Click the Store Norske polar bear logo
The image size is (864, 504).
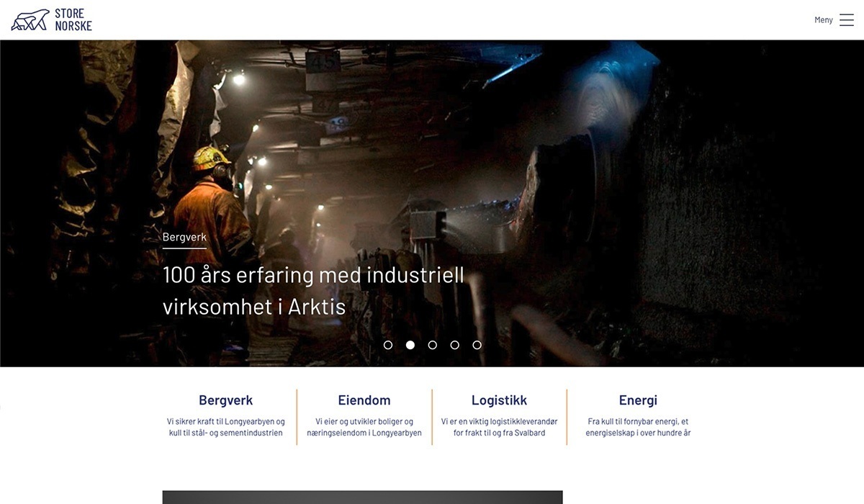point(52,20)
